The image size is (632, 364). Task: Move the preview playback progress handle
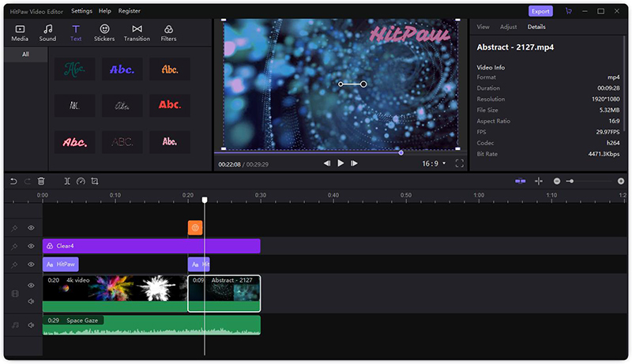401,152
